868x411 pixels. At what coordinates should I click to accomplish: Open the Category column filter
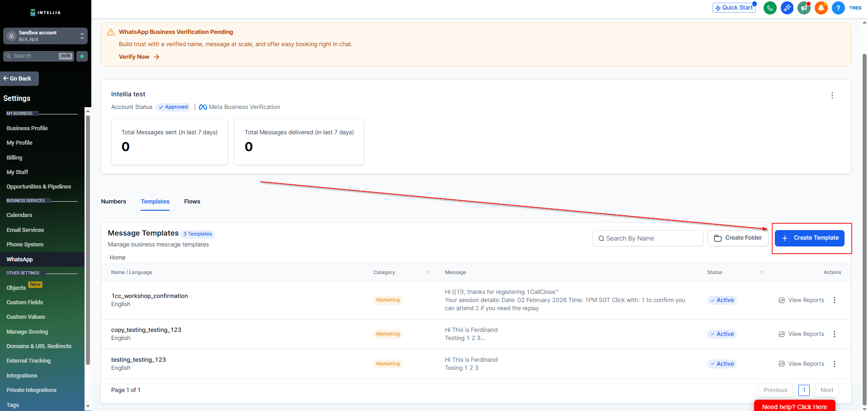[x=427, y=273]
